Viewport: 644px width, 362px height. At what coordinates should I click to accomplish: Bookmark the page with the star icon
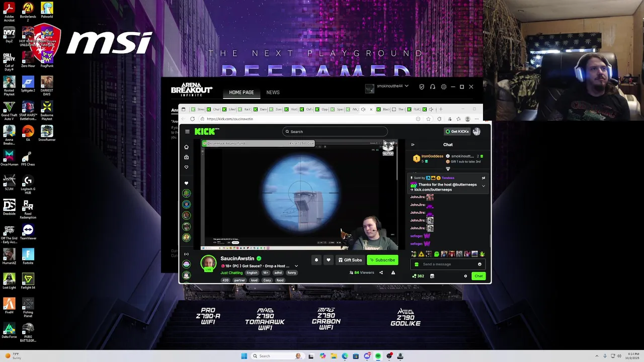click(428, 119)
